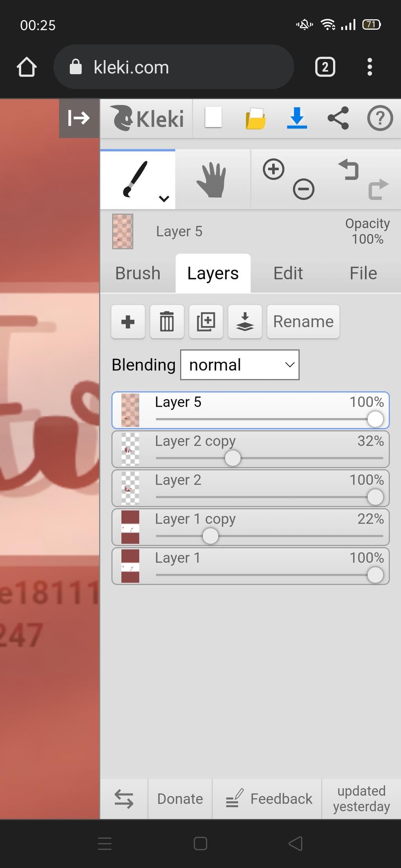Click the zoom in plus icon
The width and height of the screenshot is (401, 868).
point(273,169)
